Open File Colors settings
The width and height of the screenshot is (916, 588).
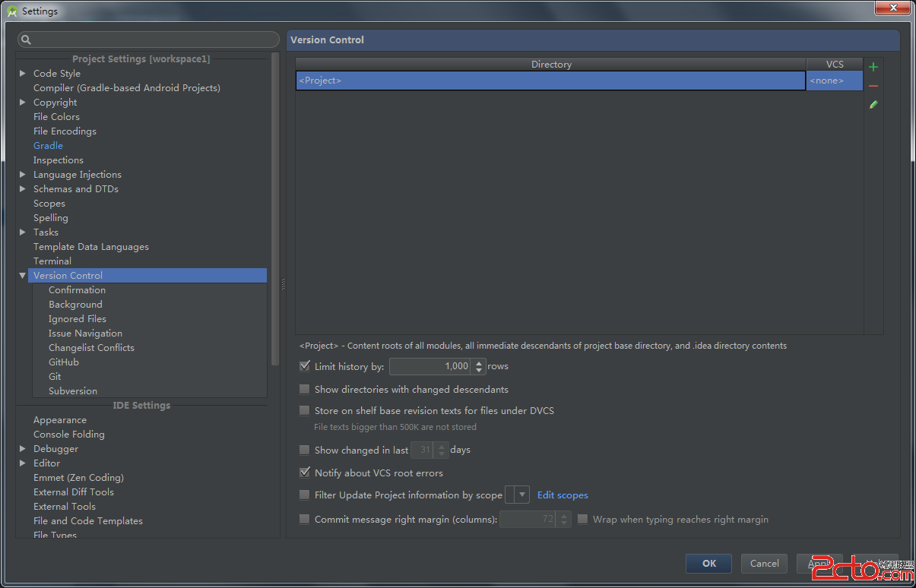coord(56,117)
